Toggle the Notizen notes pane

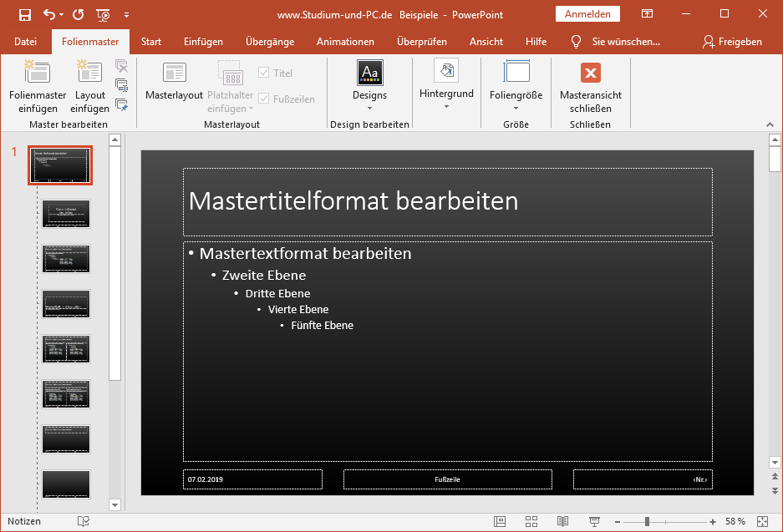point(24,521)
